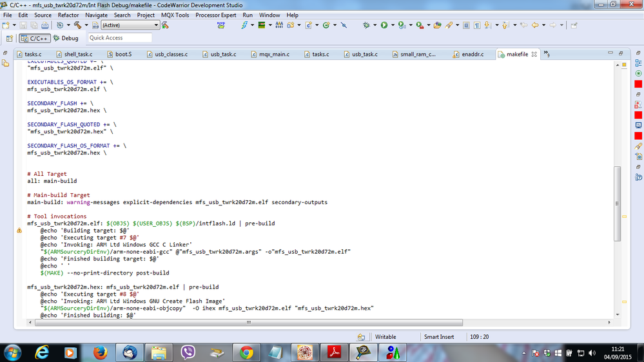Open the File menu

(7, 15)
